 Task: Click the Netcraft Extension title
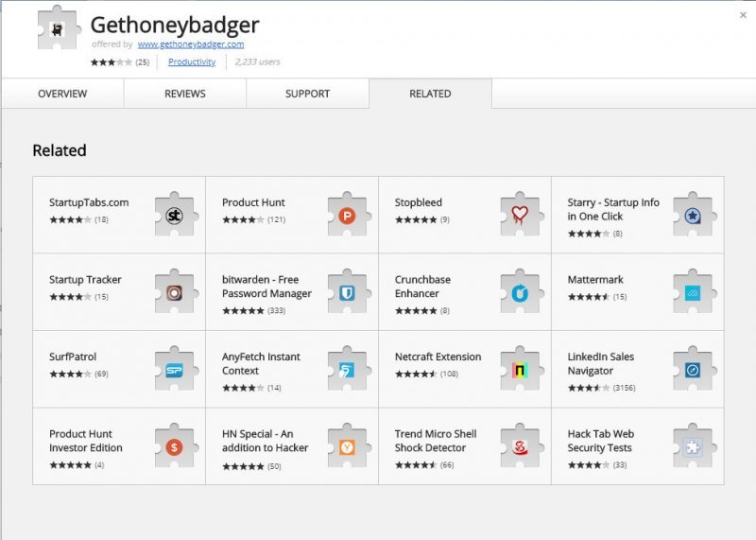pos(438,357)
